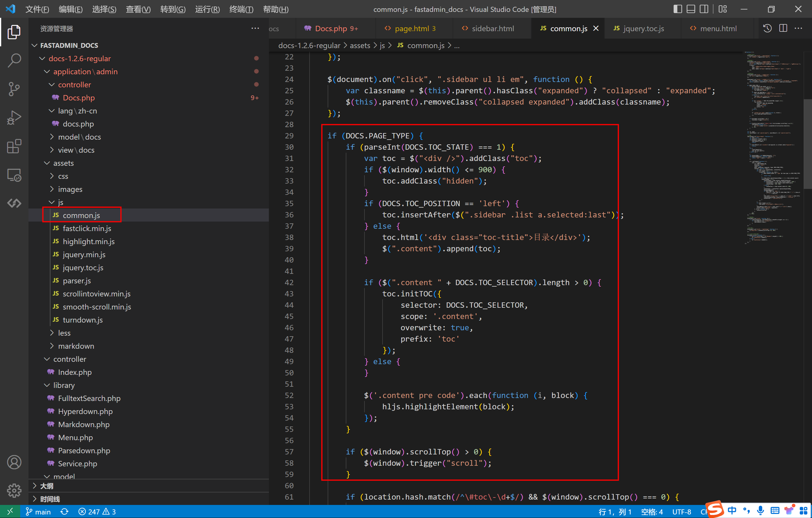Close the common.js editor tab
812x518 pixels.
coord(596,29)
